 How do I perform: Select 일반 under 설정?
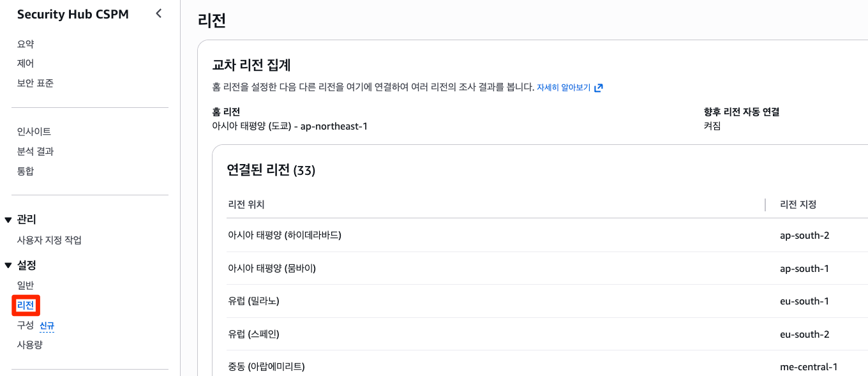click(26, 285)
